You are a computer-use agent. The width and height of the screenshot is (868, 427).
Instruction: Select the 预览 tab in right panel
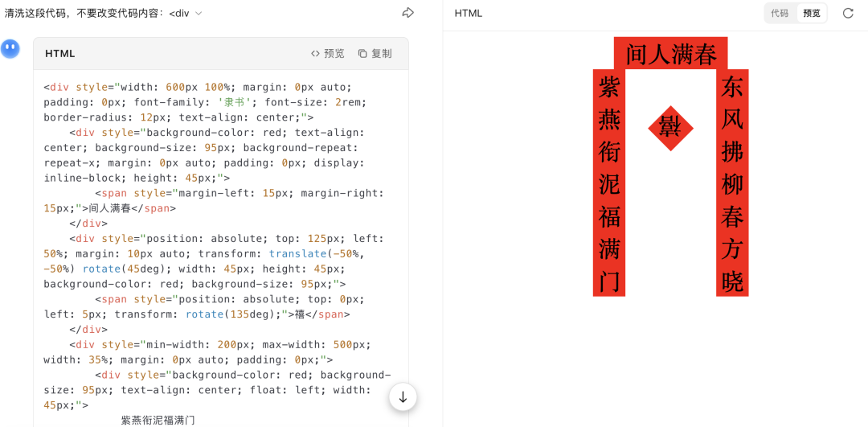coord(812,13)
